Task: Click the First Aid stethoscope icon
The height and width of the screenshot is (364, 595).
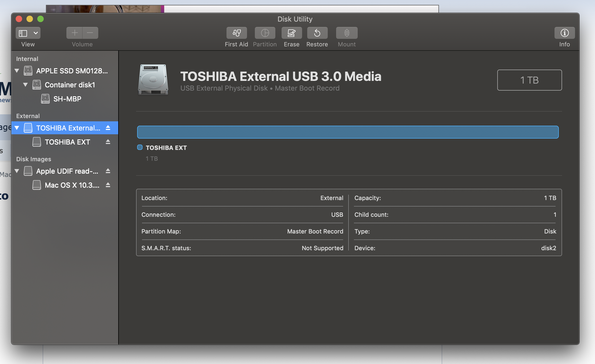Action: coord(236,33)
